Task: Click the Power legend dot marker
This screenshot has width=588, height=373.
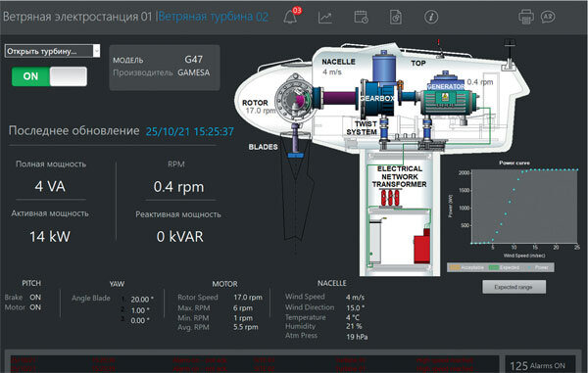Action: [529, 267]
